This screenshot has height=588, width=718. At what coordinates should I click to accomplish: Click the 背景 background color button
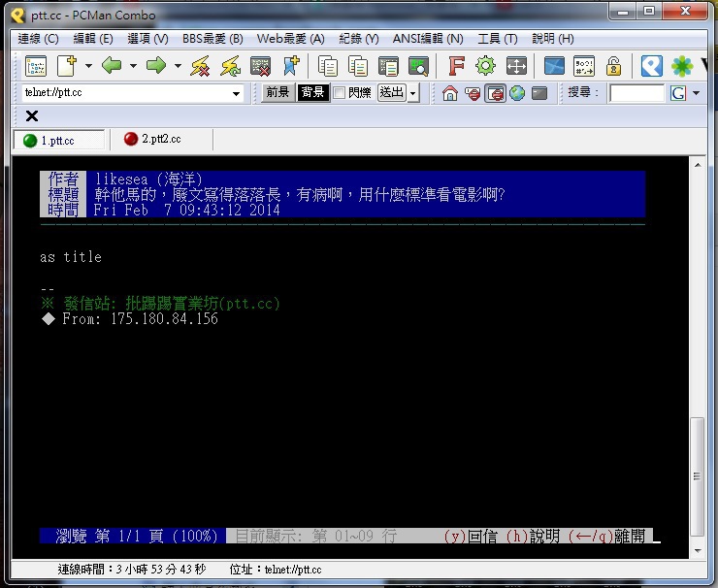pos(313,93)
